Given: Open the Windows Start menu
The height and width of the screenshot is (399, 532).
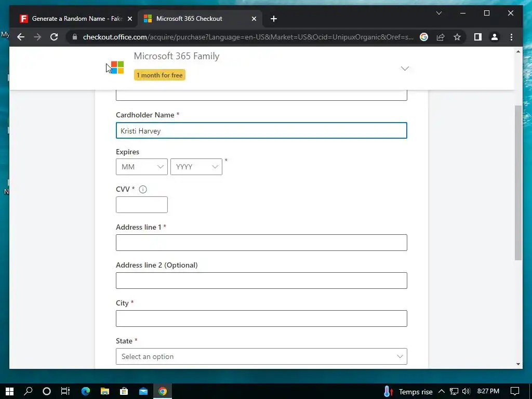Looking at the screenshot, I should point(9,391).
